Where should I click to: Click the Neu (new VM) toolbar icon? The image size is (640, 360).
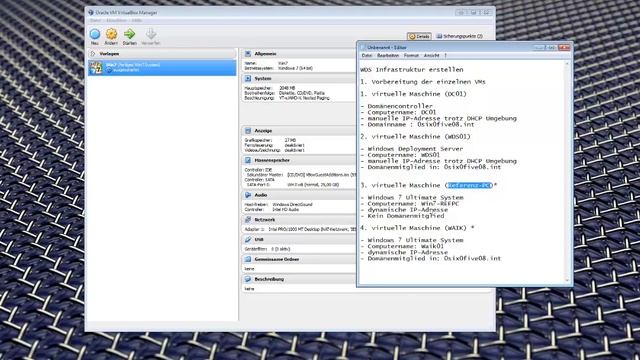[x=95, y=34]
